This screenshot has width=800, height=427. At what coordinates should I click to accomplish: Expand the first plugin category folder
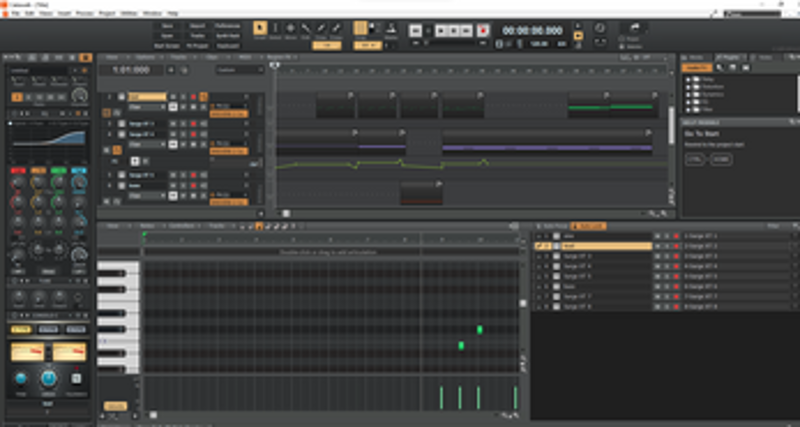click(x=688, y=79)
